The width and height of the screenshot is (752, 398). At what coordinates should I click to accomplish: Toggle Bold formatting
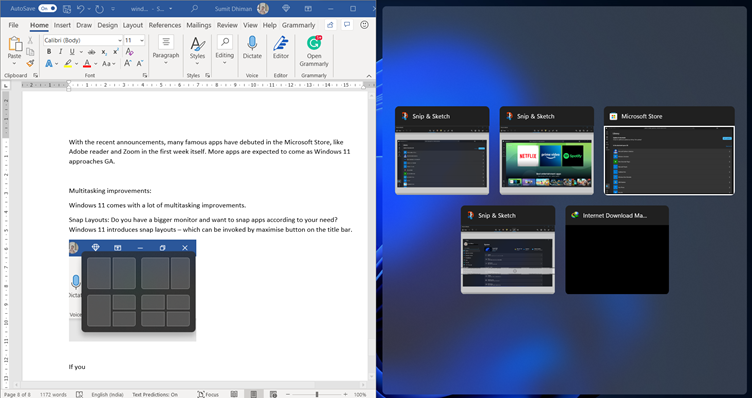pos(49,52)
